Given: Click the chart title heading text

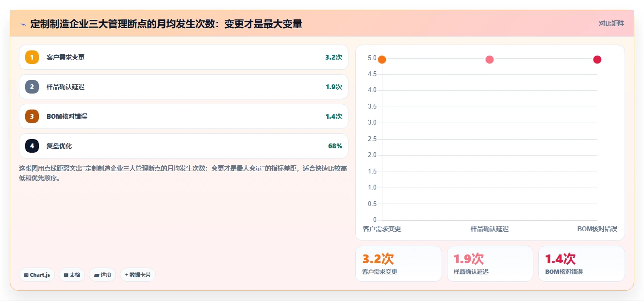Looking at the screenshot, I should (x=166, y=24).
